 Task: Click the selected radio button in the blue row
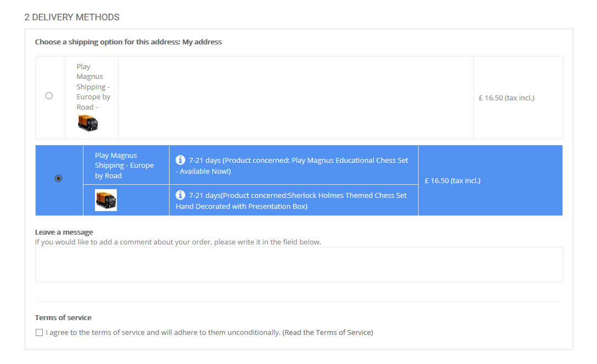coord(59,178)
